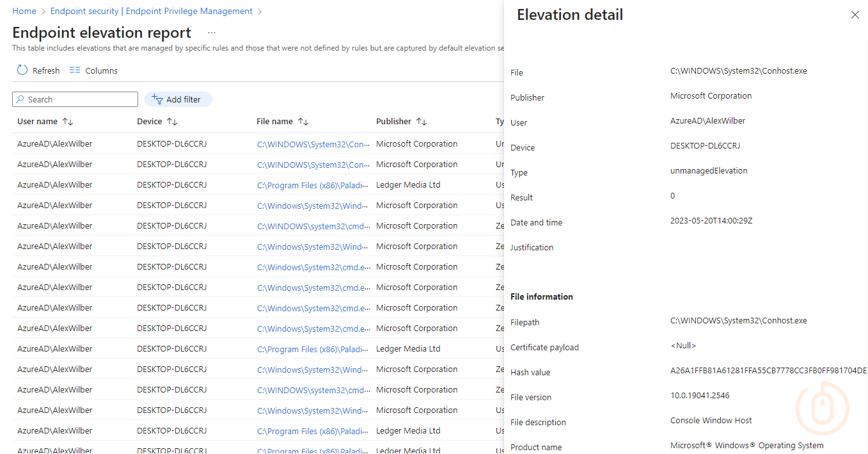Open the Columns chooser icon
868x454 pixels.
tap(75, 70)
